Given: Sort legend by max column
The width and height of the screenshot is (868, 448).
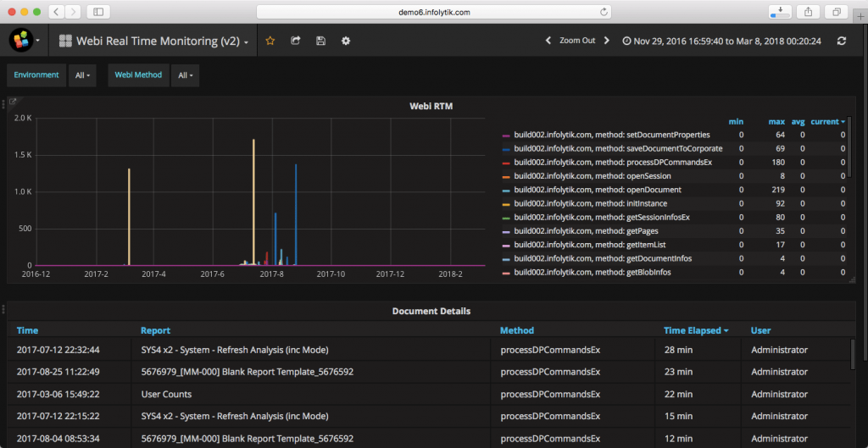Looking at the screenshot, I should 776,122.
